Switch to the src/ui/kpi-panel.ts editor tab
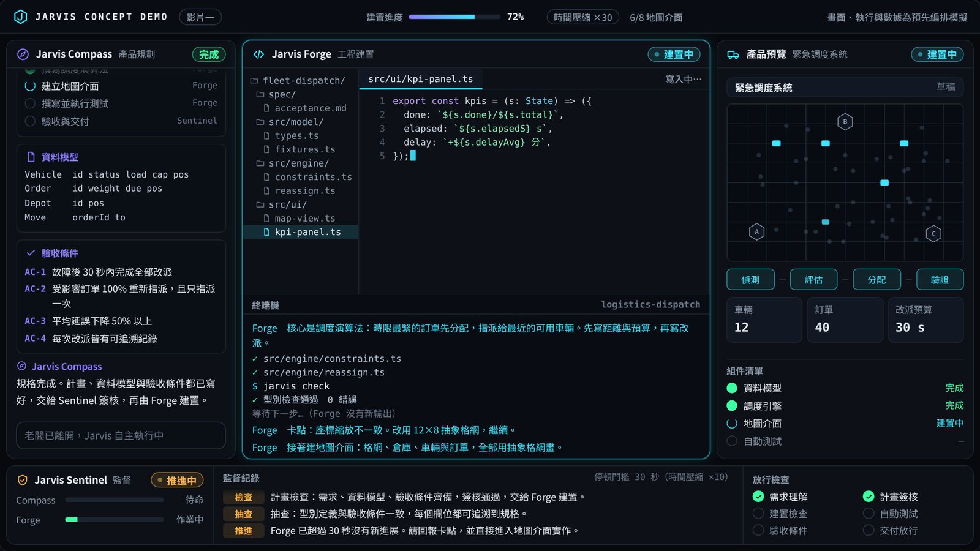The height and width of the screenshot is (551, 980). click(421, 79)
